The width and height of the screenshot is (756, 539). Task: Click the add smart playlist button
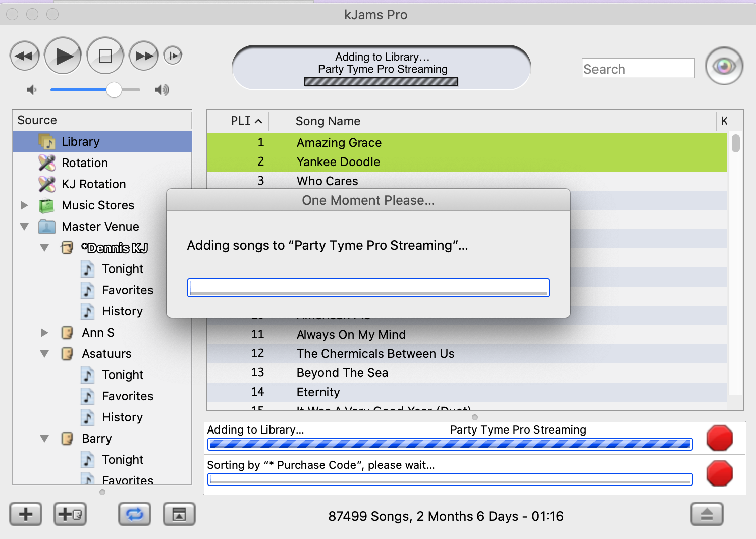[70, 514]
